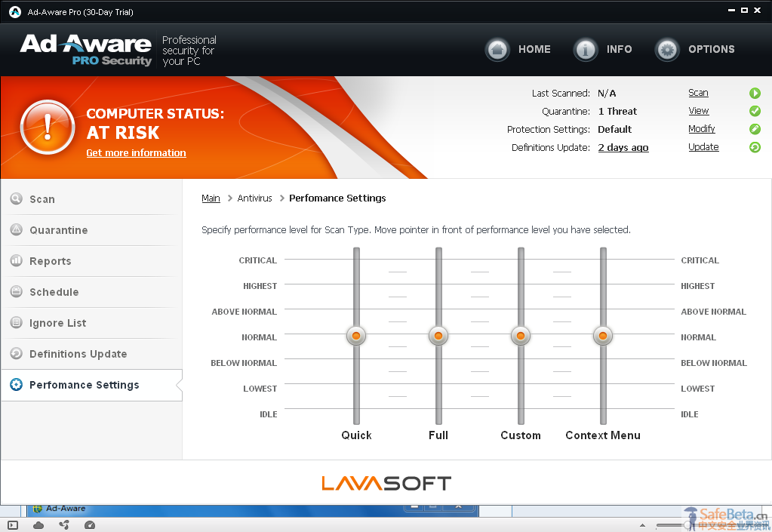Click the green Scan play icon
772x532 pixels.
click(755, 93)
